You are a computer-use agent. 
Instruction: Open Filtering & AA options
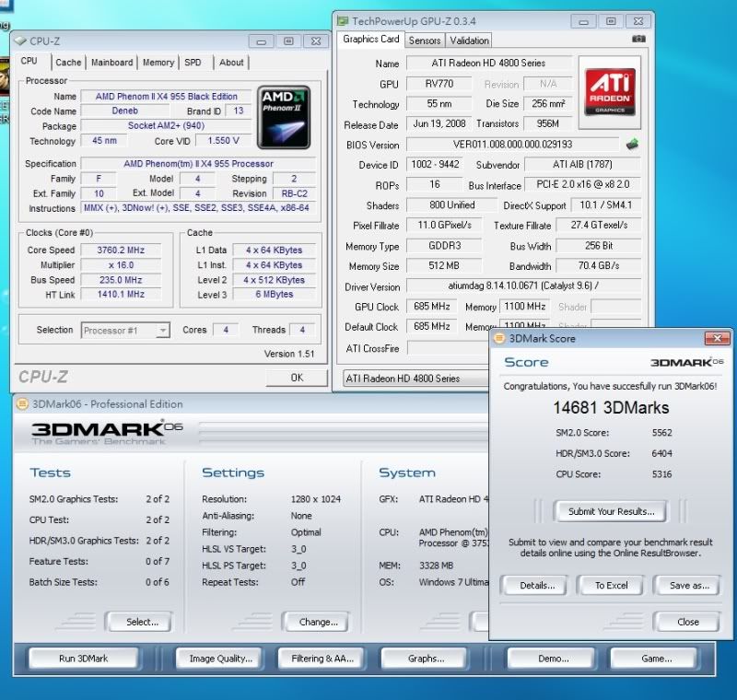point(322,659)
